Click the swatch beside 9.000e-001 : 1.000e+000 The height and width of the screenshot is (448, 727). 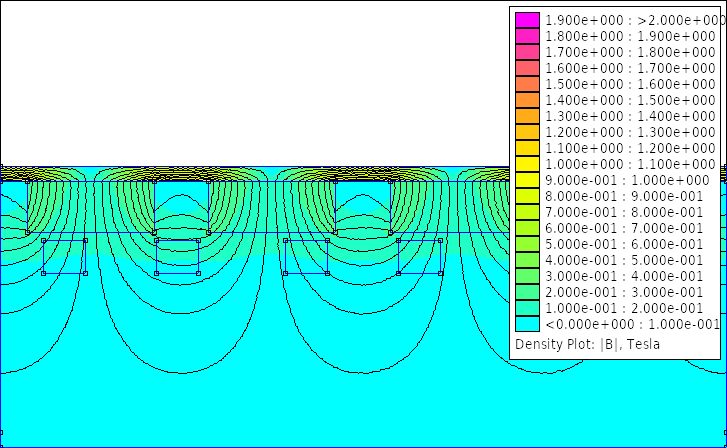coord(527,180)
